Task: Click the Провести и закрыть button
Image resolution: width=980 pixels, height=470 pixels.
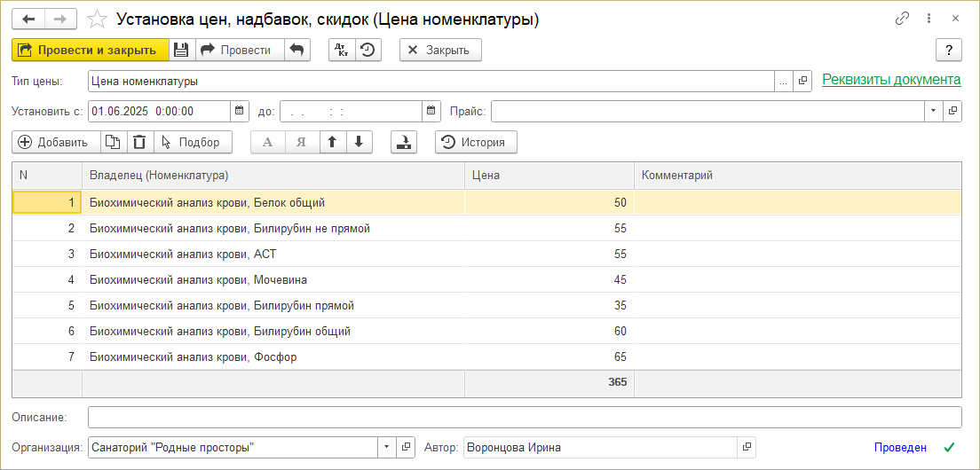Action: pyautogui.click(x=90, y=50)
